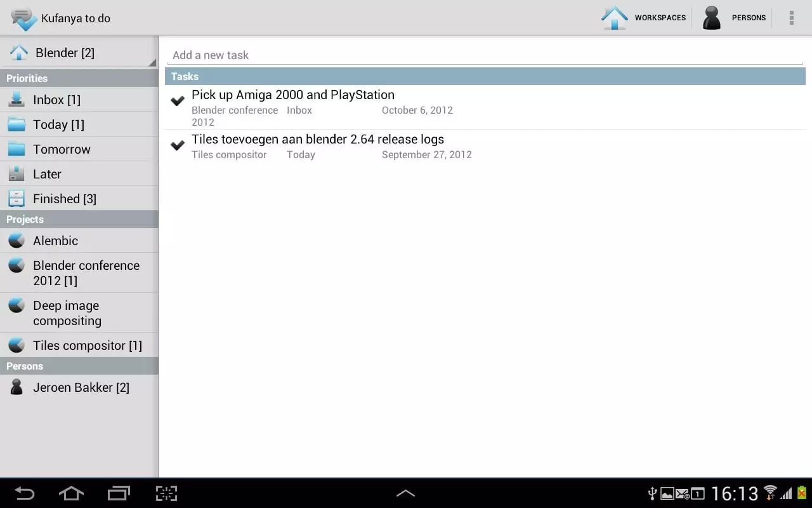Image resolution: width=812 pixels, height=508 pixels.
Task: Select the Tomorrow folder icon
Action: pyautogui.click(x=16, y=149)
